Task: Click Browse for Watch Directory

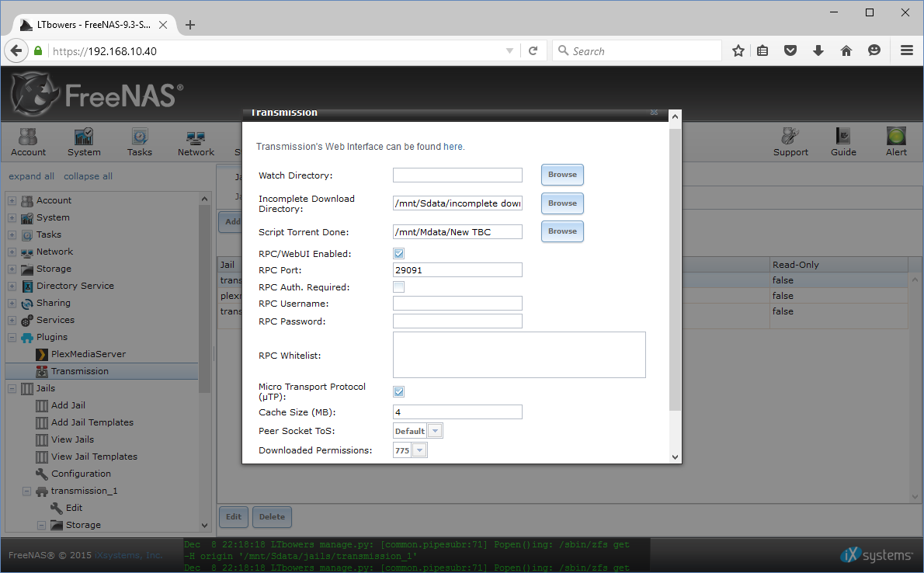Action: click(x=562, y=175)
